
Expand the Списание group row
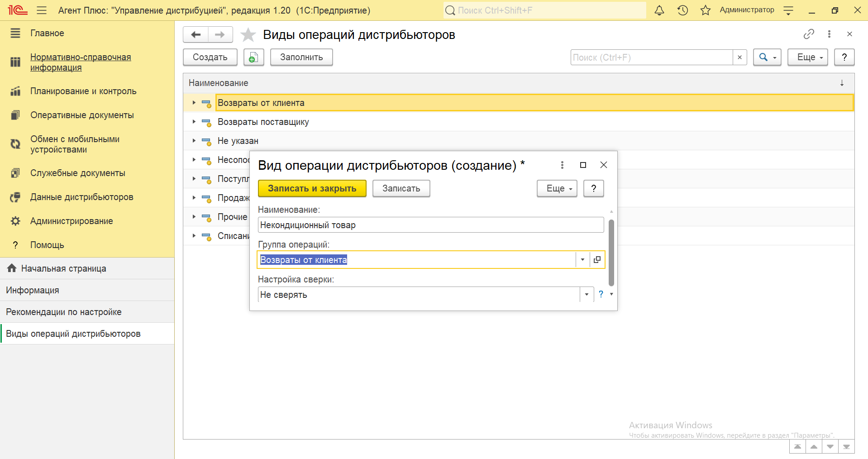(x=194, y=236)
